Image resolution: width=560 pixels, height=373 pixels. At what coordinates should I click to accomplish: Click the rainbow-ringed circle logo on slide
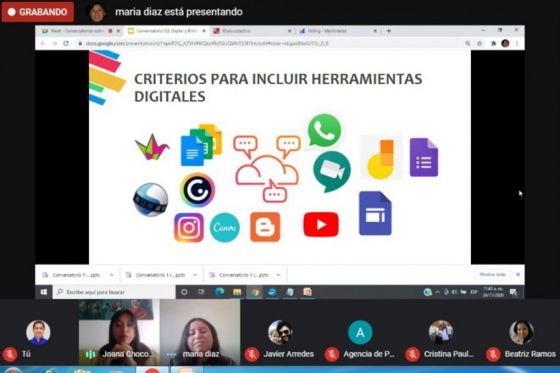pos(198,190)
